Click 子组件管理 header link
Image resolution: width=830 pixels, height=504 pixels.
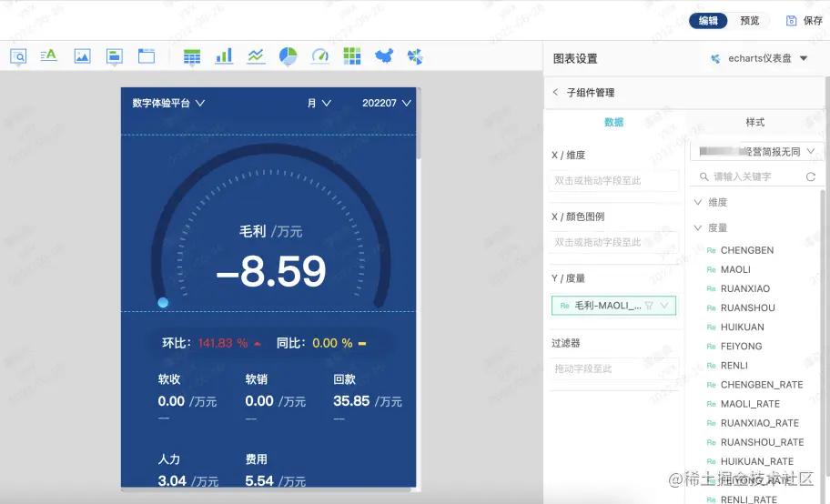pos(591,93)
